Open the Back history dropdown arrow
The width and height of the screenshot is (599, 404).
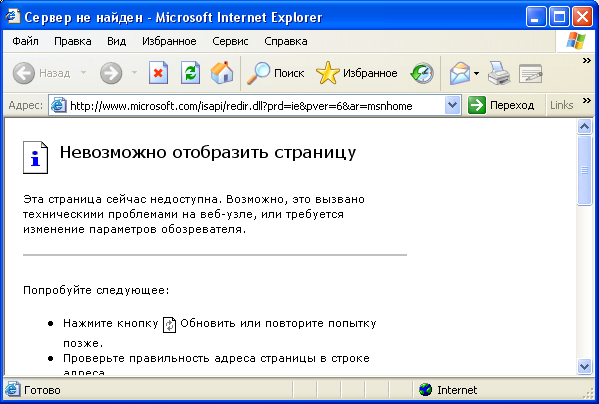pyautogui.click(x=83, y=73)
